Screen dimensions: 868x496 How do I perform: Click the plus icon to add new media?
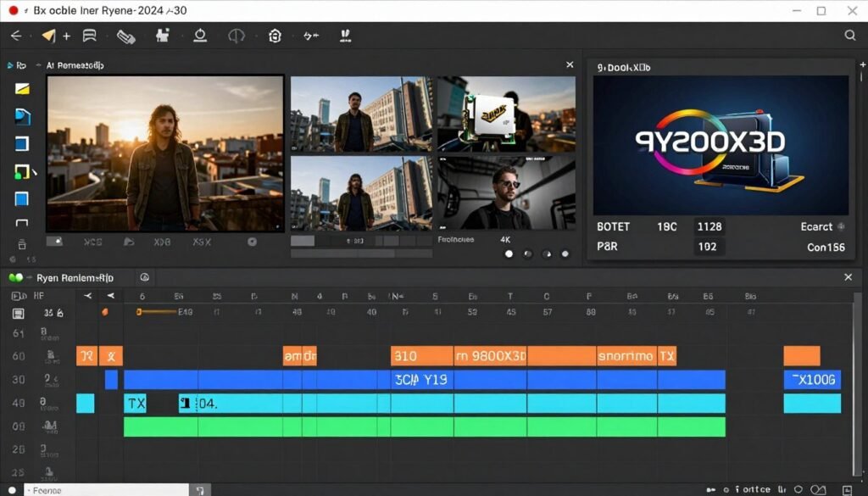point(66,36)
